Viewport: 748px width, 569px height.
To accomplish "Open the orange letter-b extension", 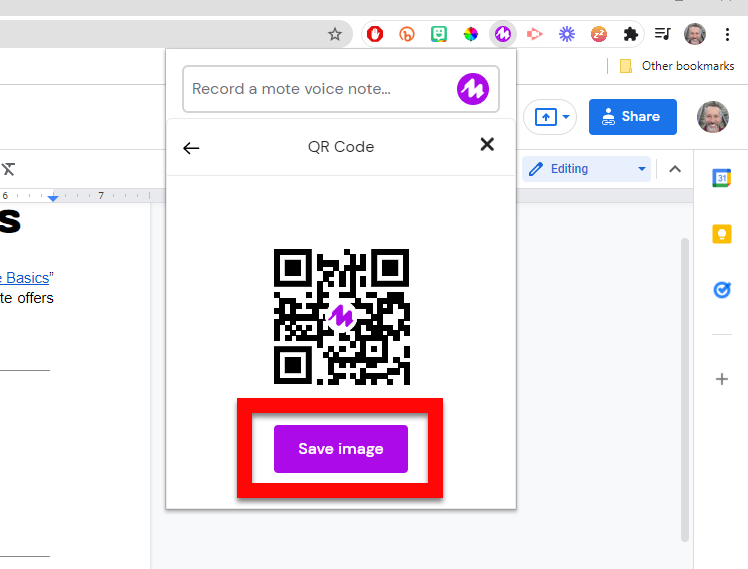I will coord(407,34).
